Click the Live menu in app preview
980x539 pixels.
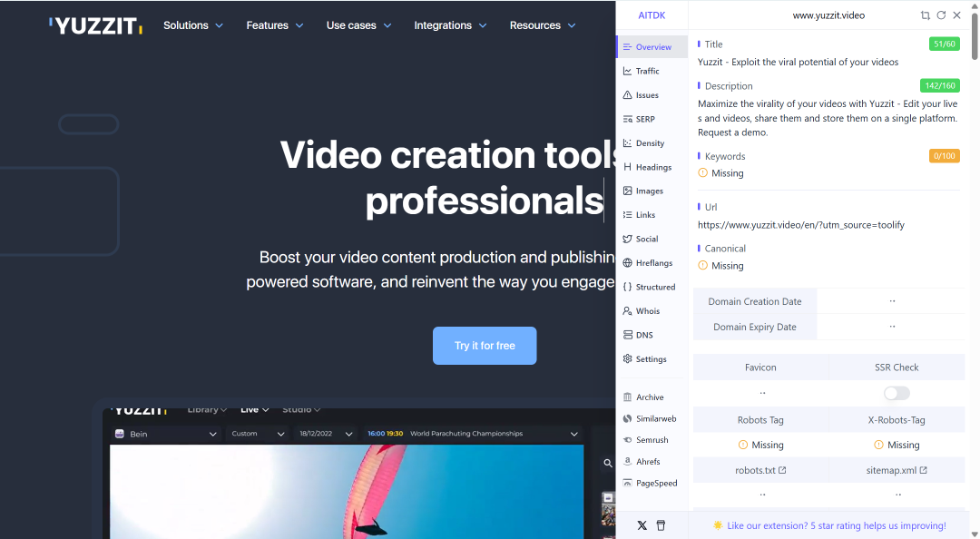pos(254,410)
